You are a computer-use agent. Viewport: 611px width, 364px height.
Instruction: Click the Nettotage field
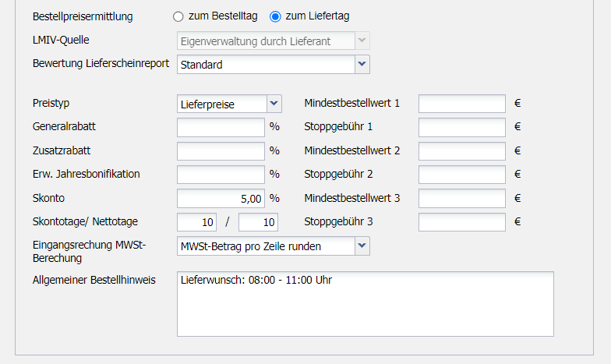pos(258,223)
